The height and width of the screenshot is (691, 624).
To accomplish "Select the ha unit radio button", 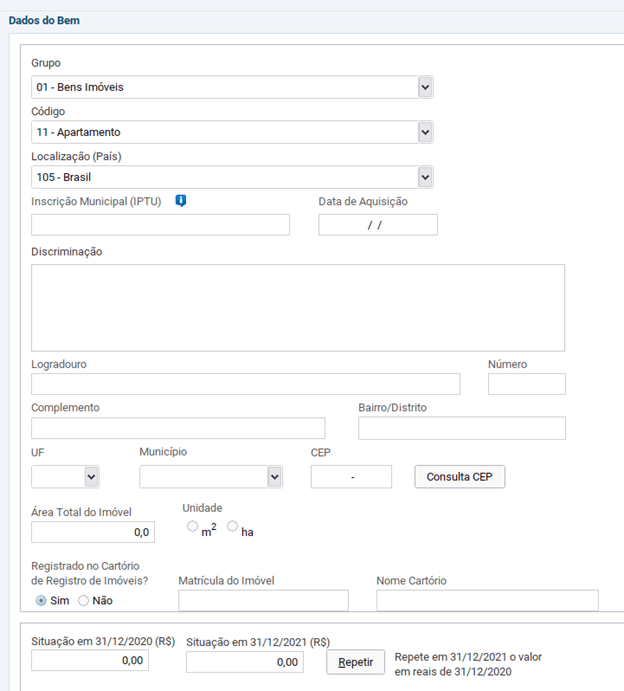I will click(232, 526).
